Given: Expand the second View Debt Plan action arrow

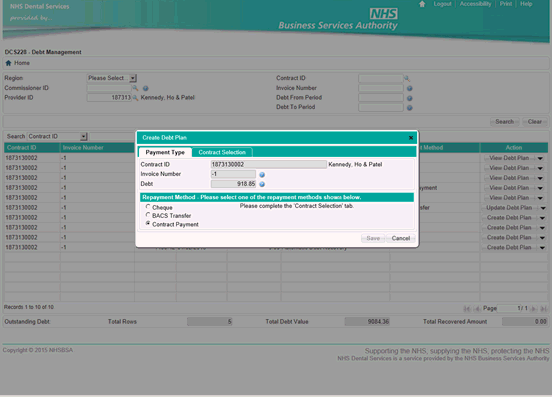Looking at the screenshot, I should [x=540, y=168].
